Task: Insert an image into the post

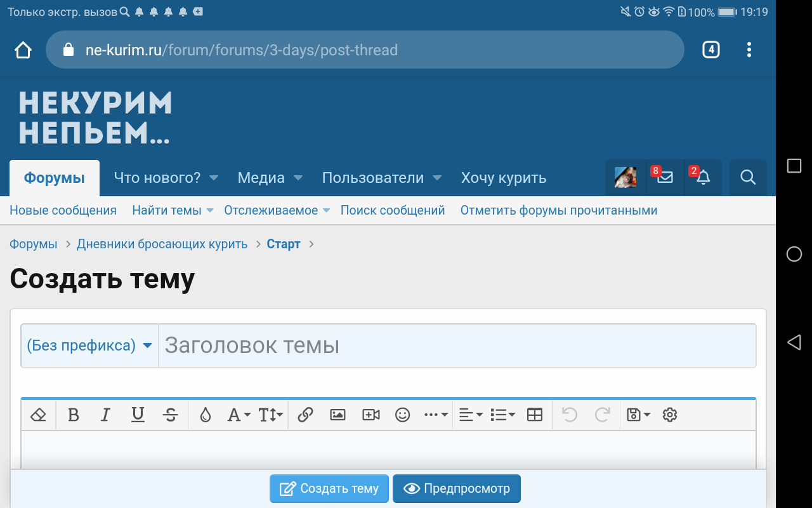Action: (x=337, y=415)
